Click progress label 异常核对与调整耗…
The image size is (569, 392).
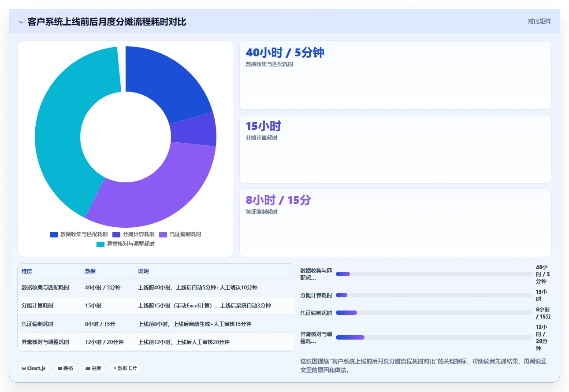(x=316, y=337)
